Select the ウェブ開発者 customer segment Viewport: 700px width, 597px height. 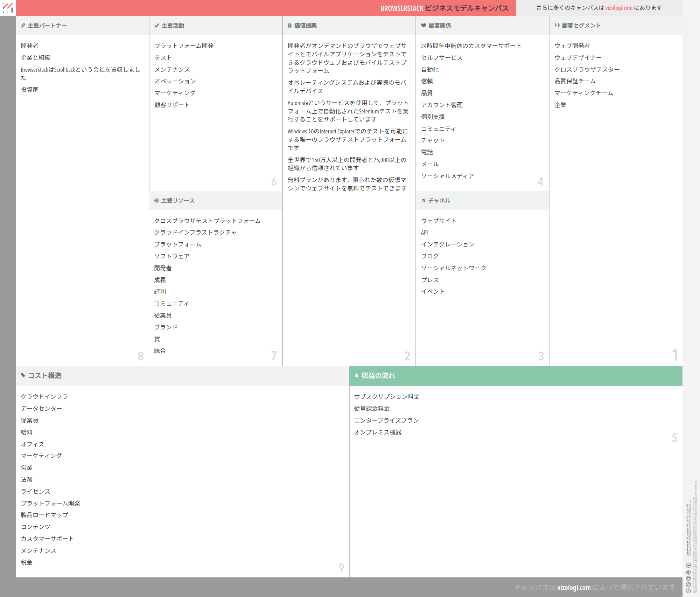tap(572, 46)
